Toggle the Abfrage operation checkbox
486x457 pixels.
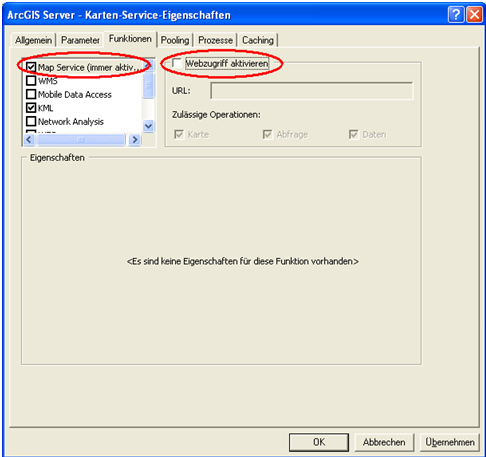[x=267, y=135]
